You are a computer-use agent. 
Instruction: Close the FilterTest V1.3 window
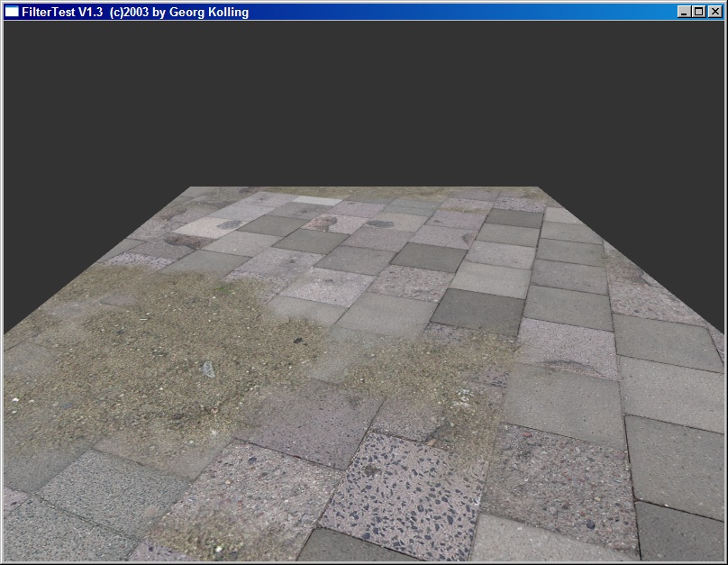pyautogui.click(x=714, y=12)
